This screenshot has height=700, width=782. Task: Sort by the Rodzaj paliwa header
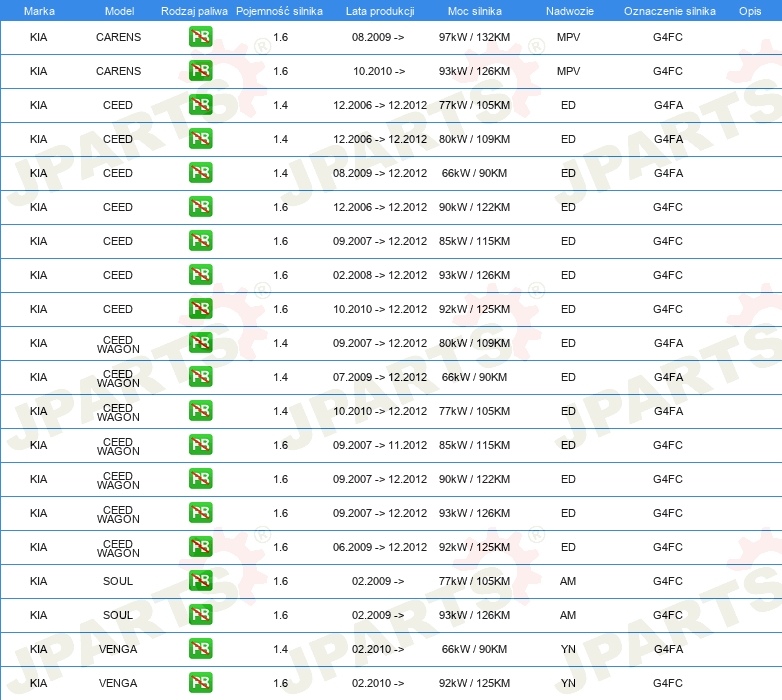point(194,11)
